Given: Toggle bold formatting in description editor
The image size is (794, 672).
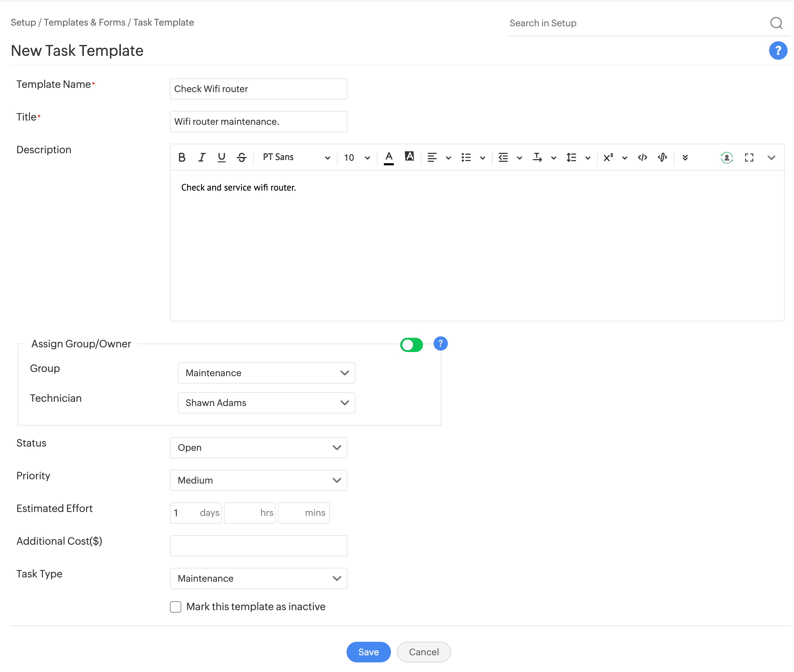Looking at the screenshot, I should [182, 157].
